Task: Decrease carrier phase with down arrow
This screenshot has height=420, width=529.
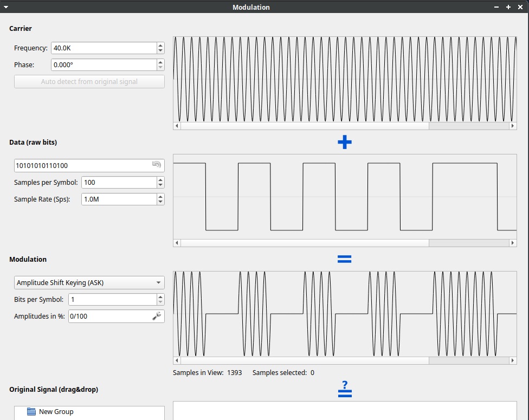Action: pos(160,68)
